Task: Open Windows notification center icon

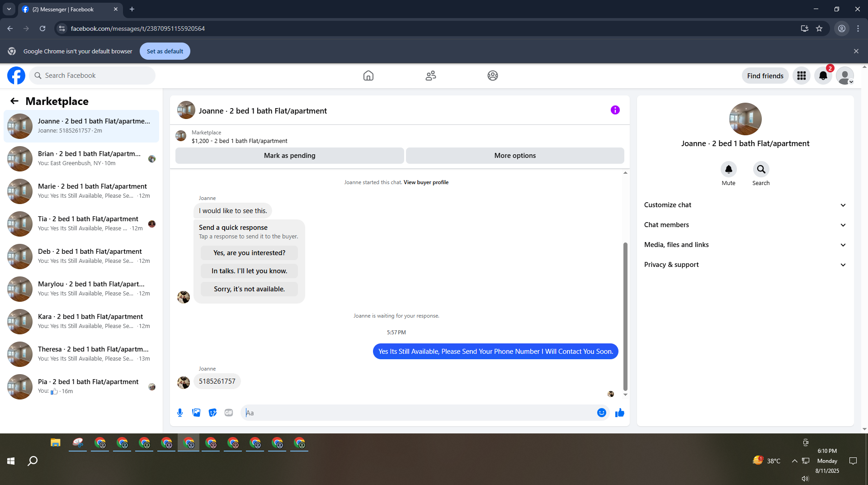Action: click(x=853, y=461)
